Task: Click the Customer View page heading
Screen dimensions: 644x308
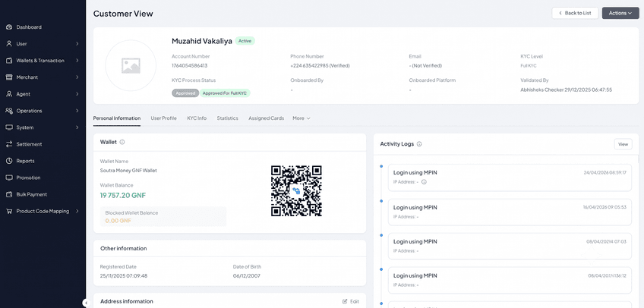Action: (x=123, y=14)
